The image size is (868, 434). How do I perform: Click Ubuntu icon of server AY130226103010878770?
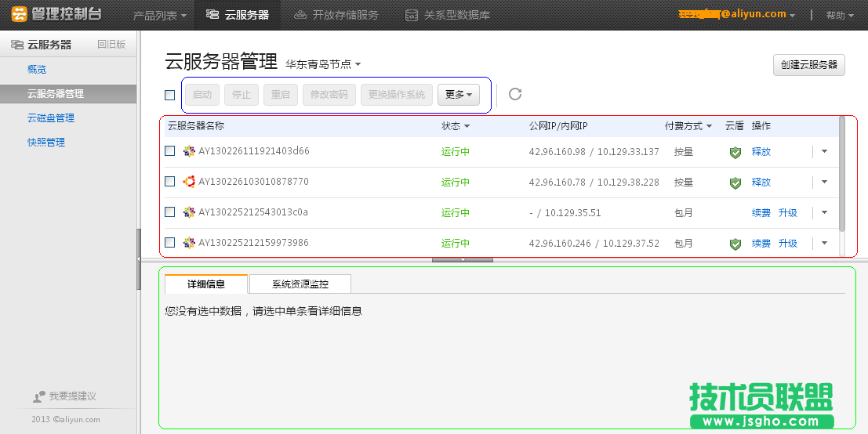pos(189,182)
